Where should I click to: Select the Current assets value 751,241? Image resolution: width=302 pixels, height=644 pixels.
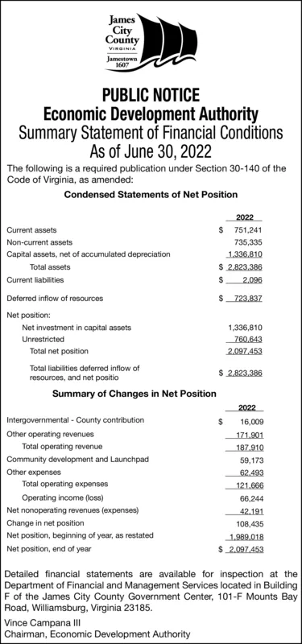[x=248, y=230]
